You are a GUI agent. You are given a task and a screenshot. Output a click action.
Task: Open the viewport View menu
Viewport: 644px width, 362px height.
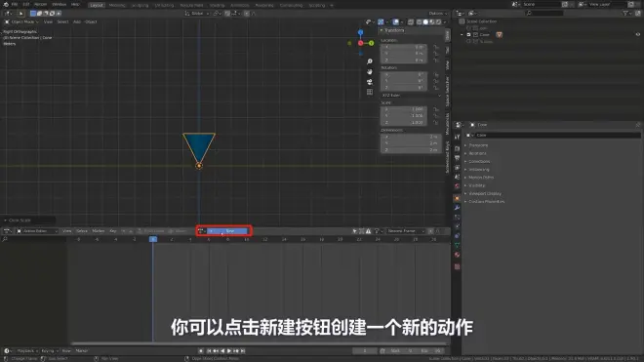pyautogui.click(x=48, y=21)
